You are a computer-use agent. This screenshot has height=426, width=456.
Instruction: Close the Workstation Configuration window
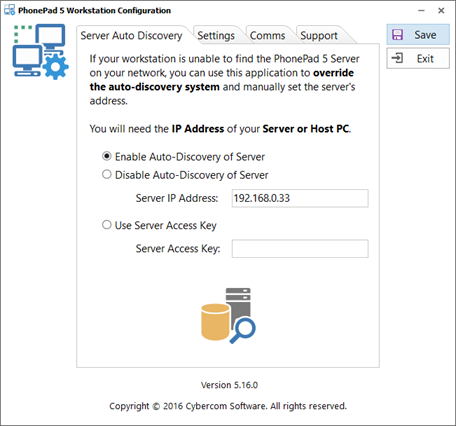tap(441, 11)
